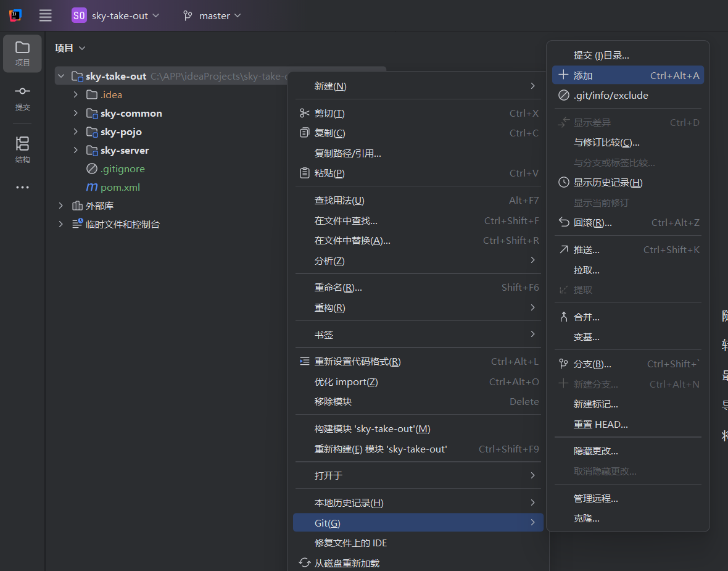Choose 回滚(R)... in Git submenu
728x571 pixels.
(627, 223)
